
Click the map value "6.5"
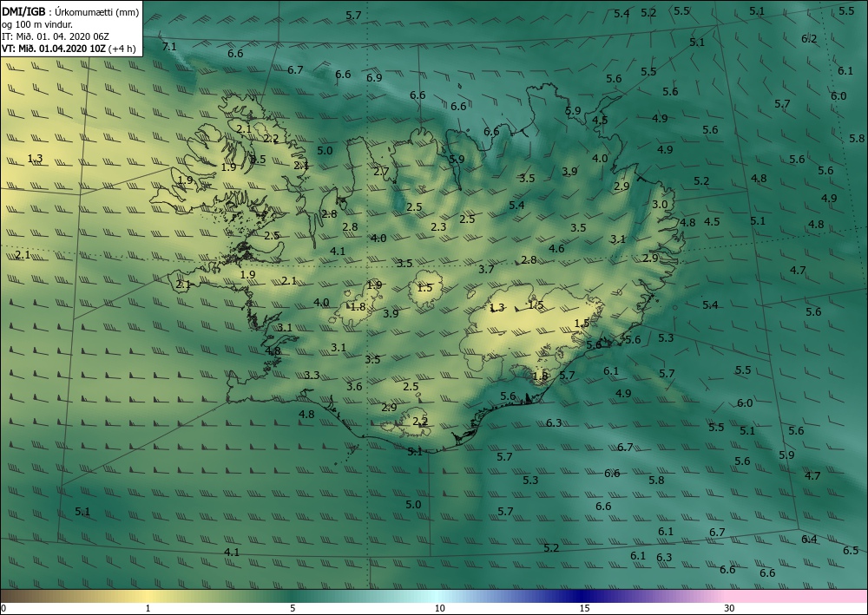coord(851,550)
